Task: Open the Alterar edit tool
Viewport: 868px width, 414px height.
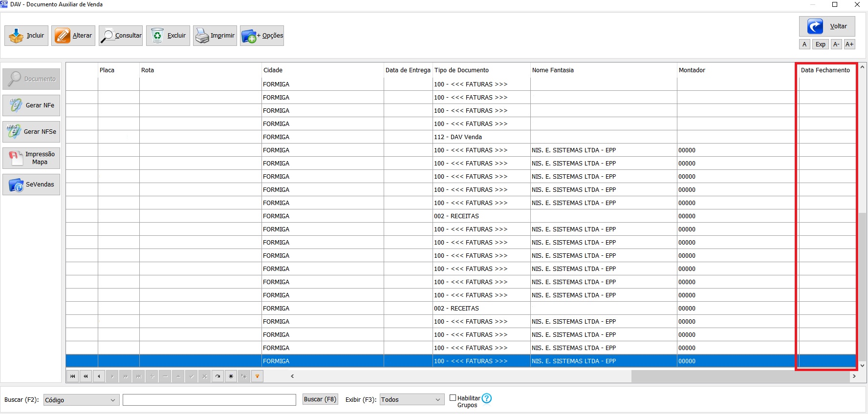Action: (73, 36)
